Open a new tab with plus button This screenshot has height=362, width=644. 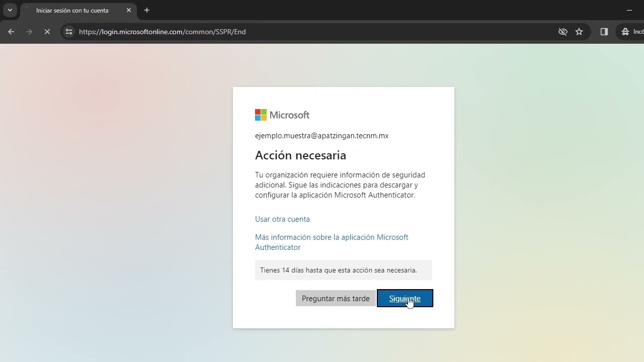click(x=147, y=10)
